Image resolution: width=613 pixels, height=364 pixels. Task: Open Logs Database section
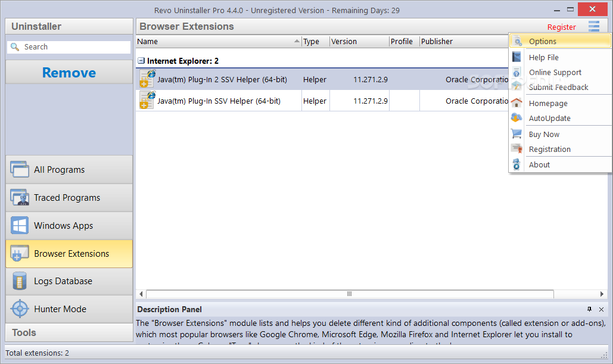(x=69, y=281)
